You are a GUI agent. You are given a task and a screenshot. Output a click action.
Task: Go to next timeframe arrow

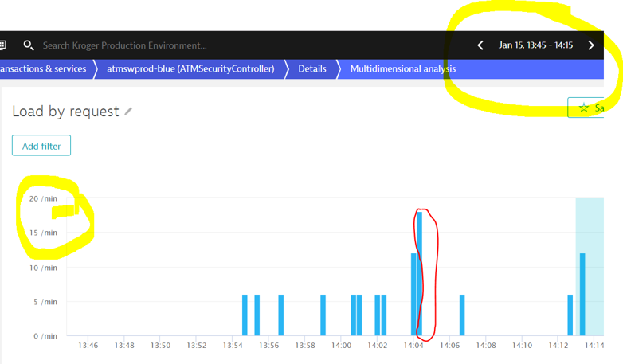[591, 45]
